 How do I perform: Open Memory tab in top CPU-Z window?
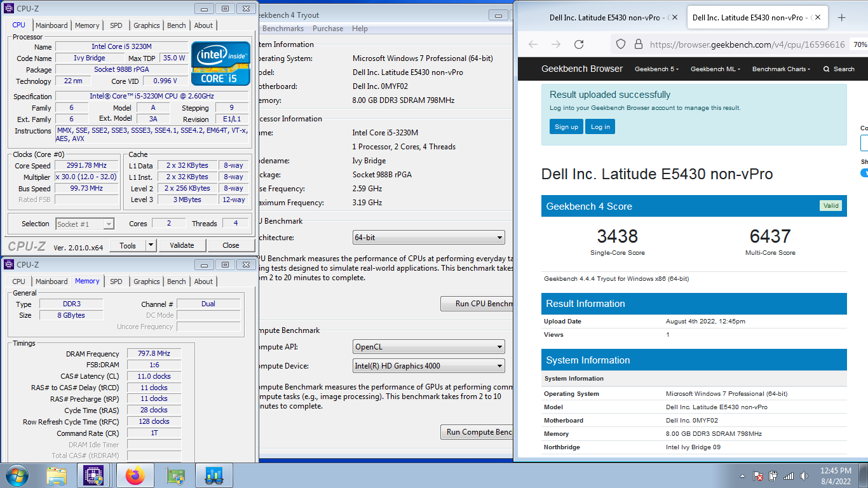coord(87,25)
